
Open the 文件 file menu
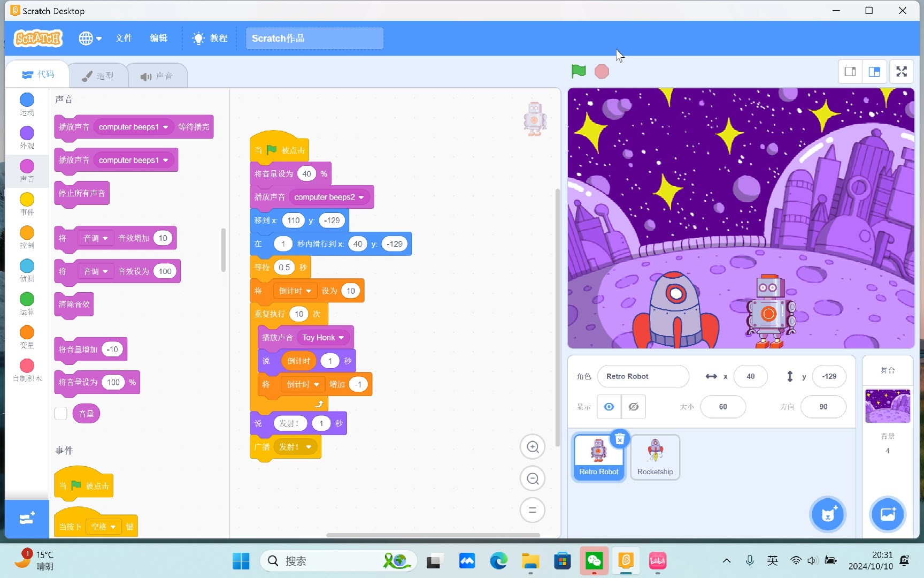point(124,38)
